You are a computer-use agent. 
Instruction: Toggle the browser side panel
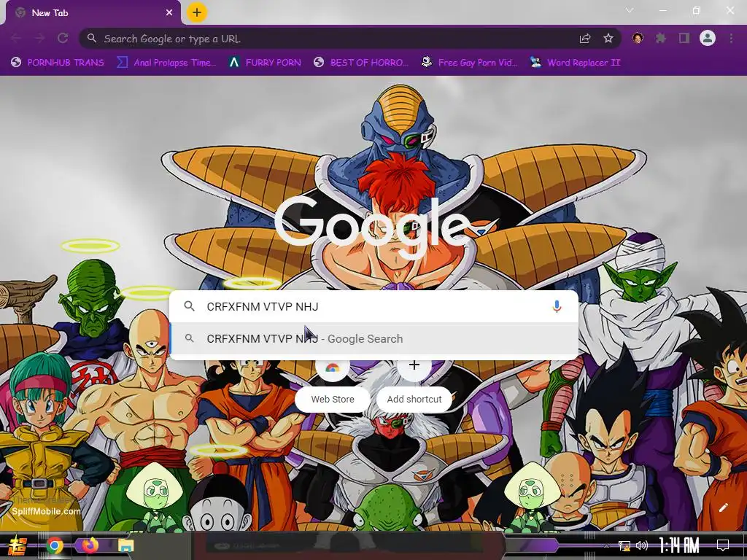pyautogui.click(x=684, y=38)
